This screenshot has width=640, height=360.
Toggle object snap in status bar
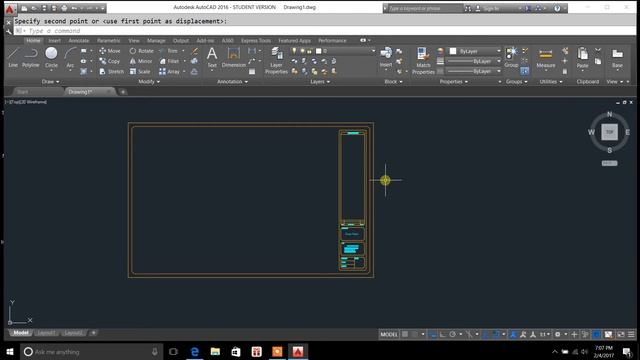(x=496, y=334)
